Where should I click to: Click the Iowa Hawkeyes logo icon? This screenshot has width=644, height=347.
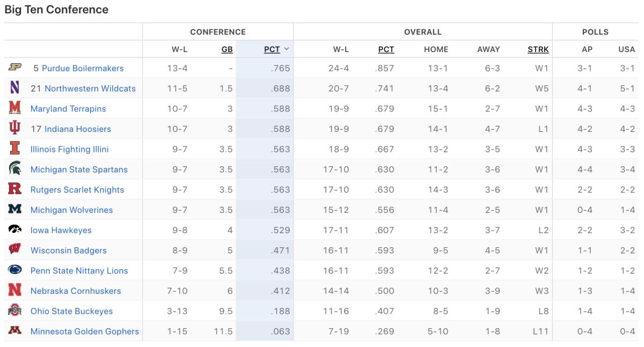14,230
